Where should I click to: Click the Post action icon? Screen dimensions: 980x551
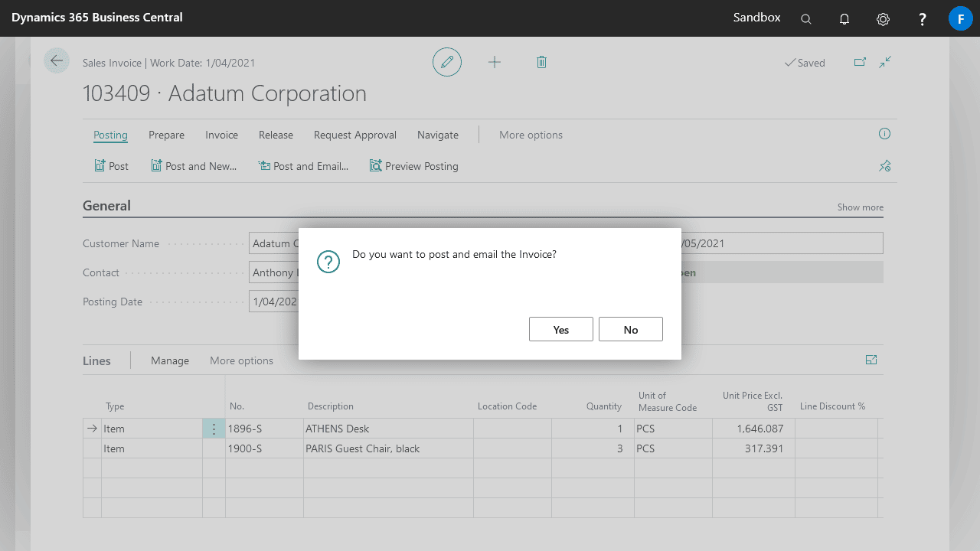[100, 165]
